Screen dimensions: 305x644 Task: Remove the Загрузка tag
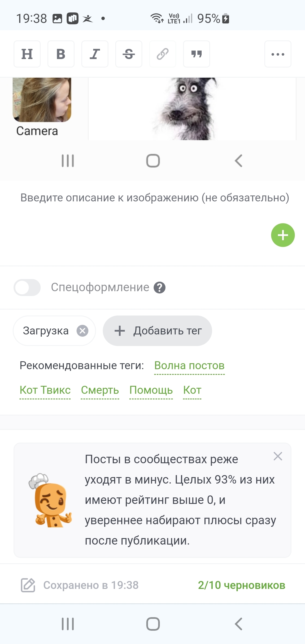click(x=82, y=331)
